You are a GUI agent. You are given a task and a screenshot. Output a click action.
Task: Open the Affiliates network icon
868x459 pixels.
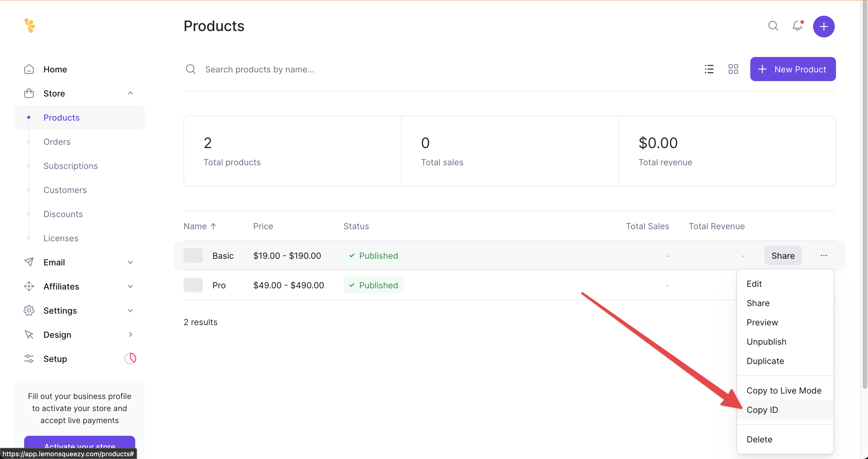29,286
